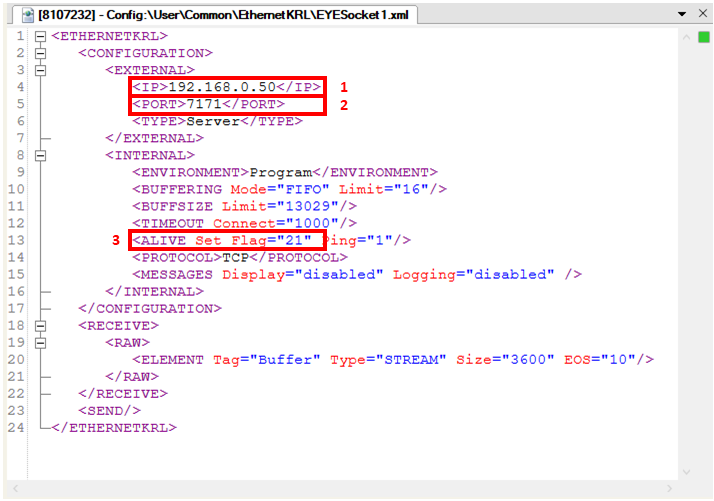Click the horizontal scrollbar left arrow
The height and width of the screenshot is (501, 714).
point(15,489)
